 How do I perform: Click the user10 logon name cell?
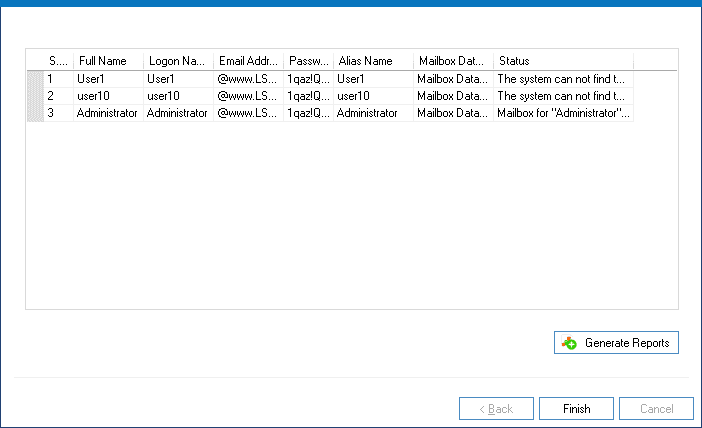click(x=179, y=96)
